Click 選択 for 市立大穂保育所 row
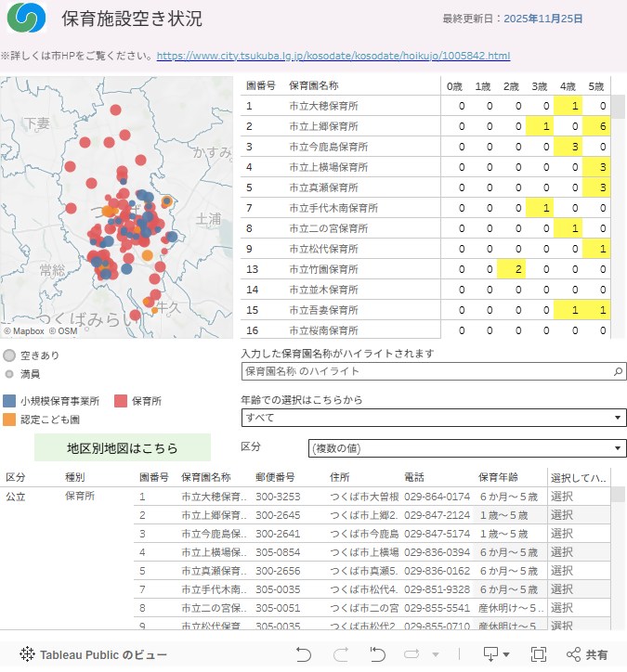The width and height of the screenshot is (627, 672). click(x=562, y=497)
